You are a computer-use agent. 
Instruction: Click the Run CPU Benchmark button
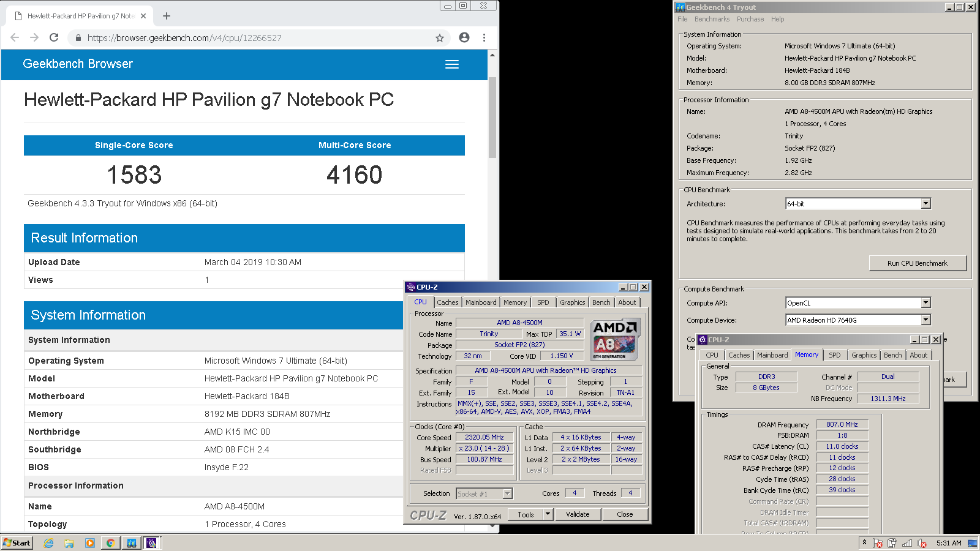coord(918,263)
